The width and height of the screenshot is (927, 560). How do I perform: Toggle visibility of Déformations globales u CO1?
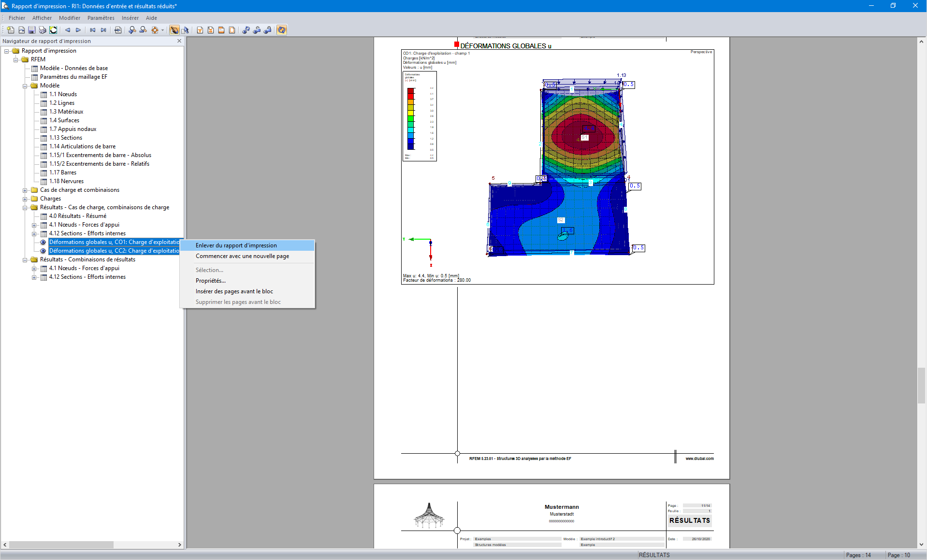(43, 242)
